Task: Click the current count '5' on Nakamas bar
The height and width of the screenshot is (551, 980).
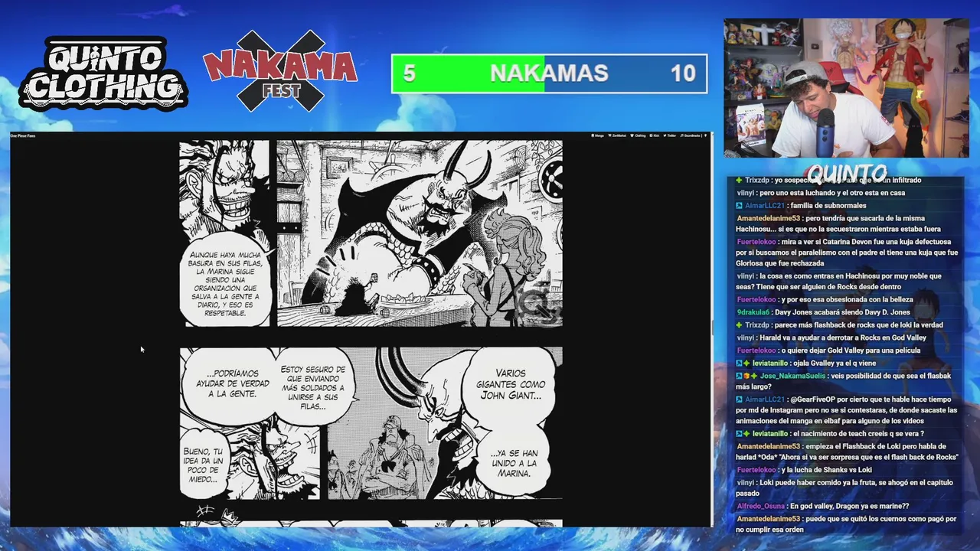Action: (x=409, y=73)
